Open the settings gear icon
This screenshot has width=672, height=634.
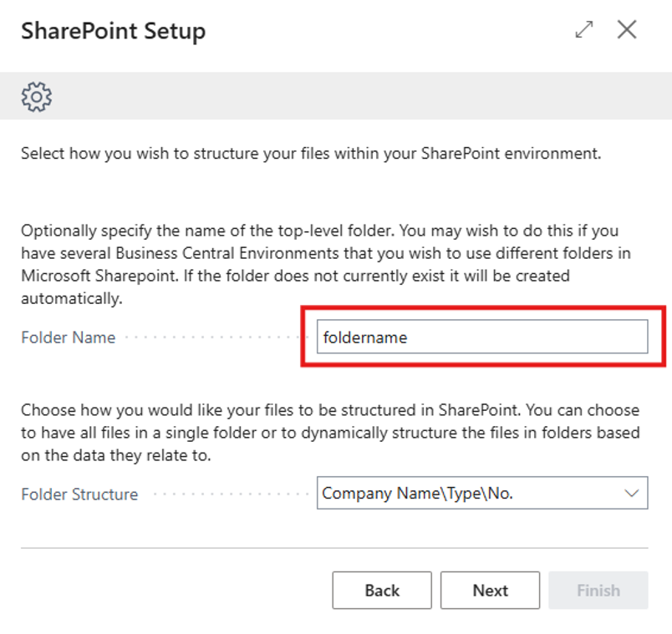tap(36, 97)
